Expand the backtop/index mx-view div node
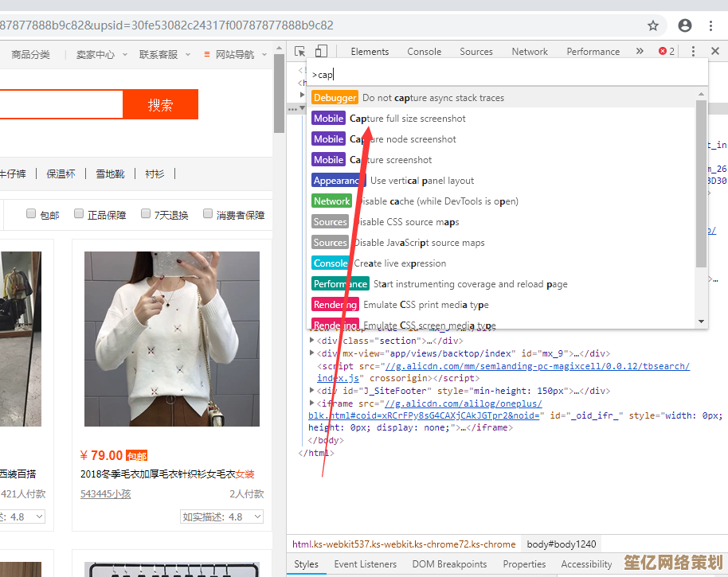The height and width of the screenshot is (577, 728). pyautogui.click(x=312, y=353)
